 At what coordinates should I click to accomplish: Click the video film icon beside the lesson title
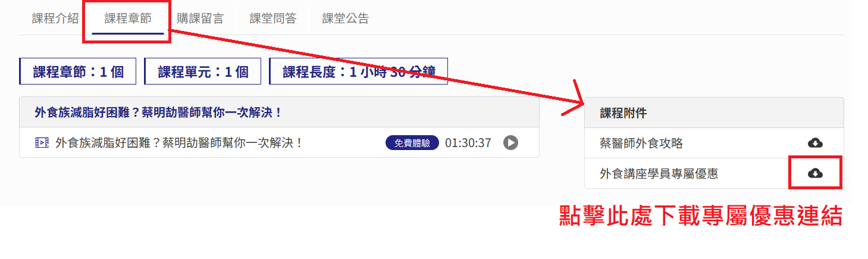[x=42, y=143]
